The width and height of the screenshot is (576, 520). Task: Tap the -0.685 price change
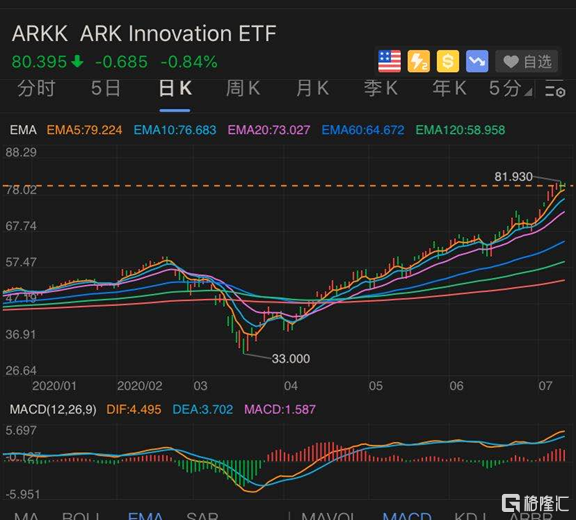pos(121,62)
